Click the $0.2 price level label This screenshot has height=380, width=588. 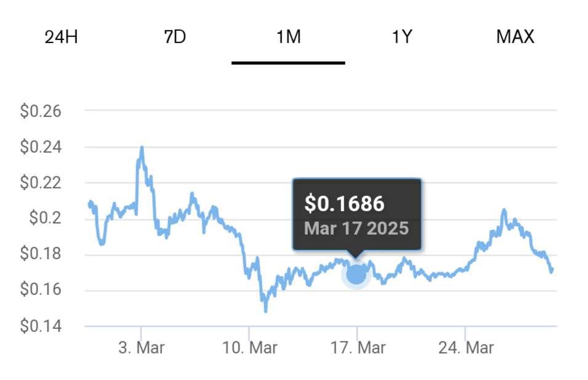[46, 219]
